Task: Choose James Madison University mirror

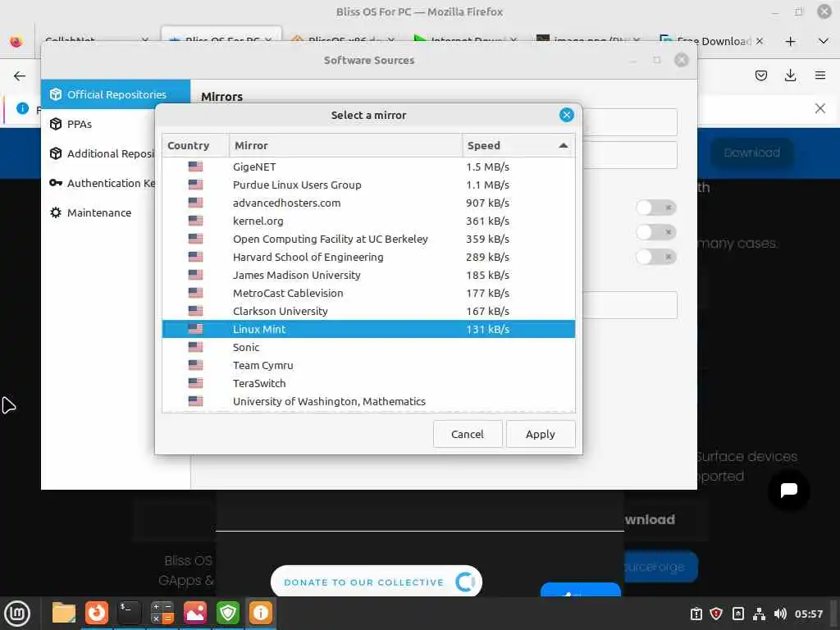Action: tap(368, 275)
